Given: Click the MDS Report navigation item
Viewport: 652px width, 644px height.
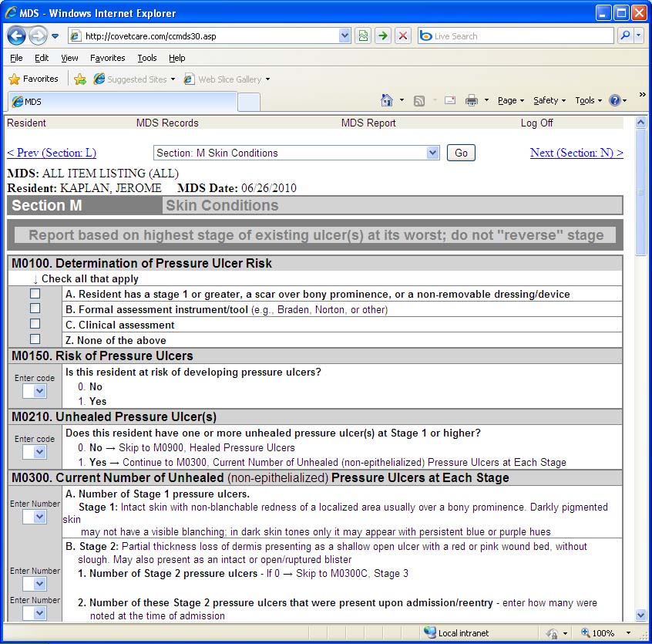Looking at the screenshot, I should (368, 123).
